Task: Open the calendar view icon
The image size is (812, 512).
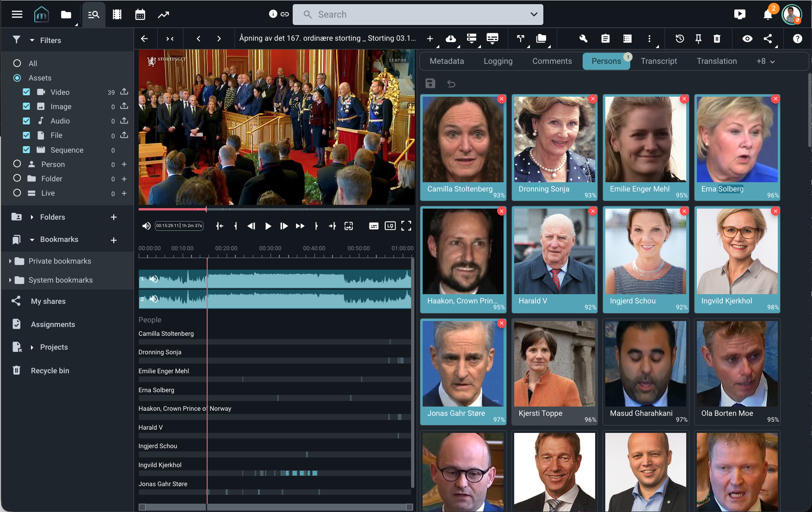Action: [140, 15]
